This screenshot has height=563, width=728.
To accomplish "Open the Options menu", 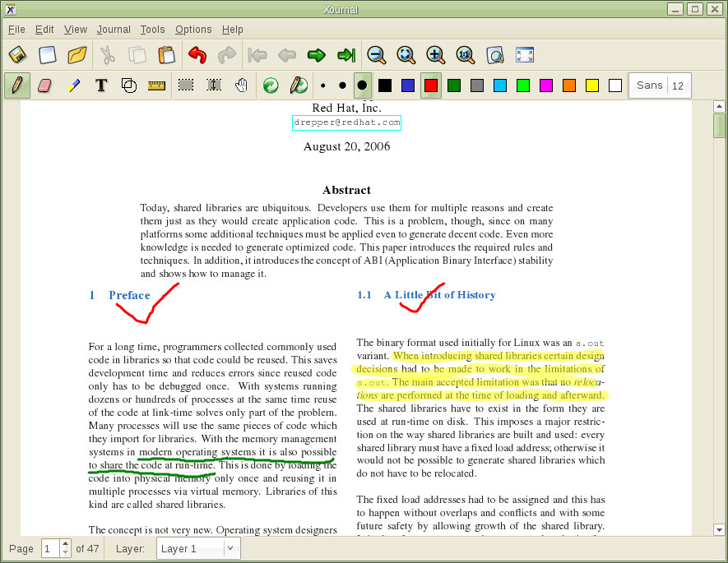I will pyautogui.click(x=193, y=30).
